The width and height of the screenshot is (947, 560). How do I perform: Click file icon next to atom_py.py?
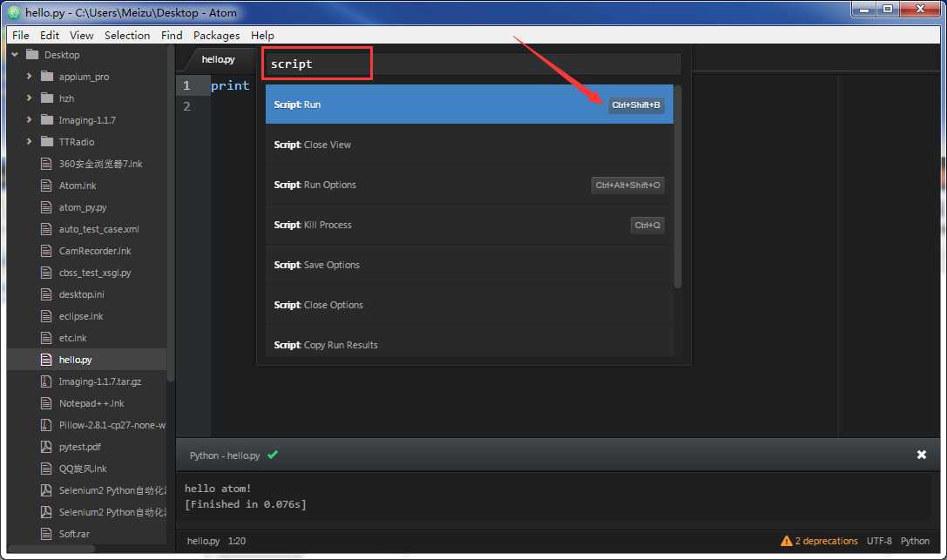[x=46, y=207]
